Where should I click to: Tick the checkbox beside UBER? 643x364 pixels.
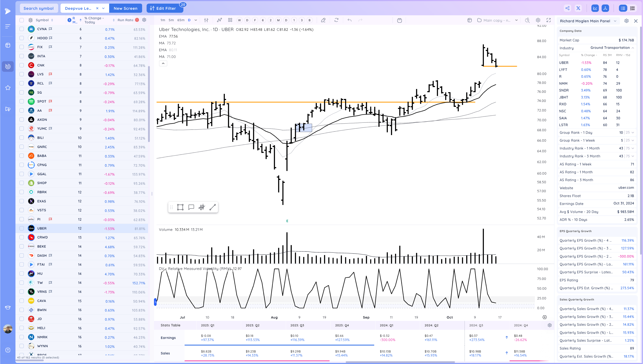[22, 228]
